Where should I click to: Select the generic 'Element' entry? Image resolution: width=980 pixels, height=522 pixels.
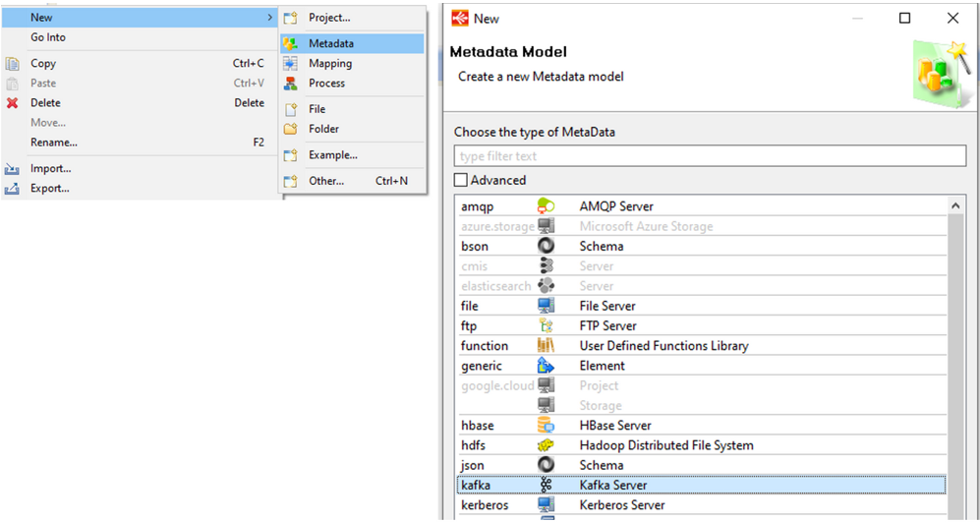(602, 366)
